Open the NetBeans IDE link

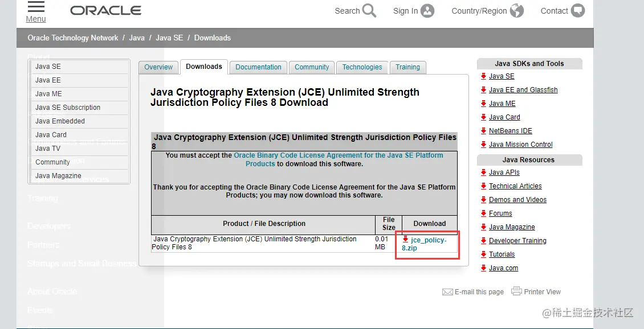click(x=511, y=131)
